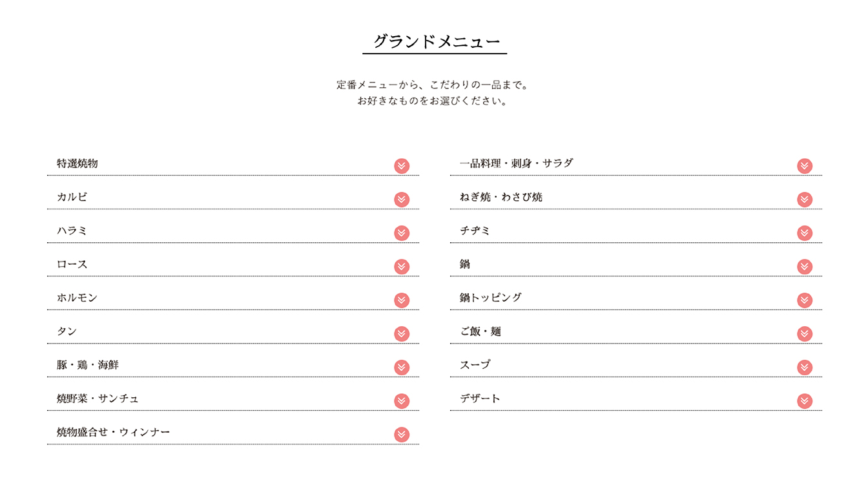Click the round arrow icon for デザート

[x=805, y=401]
